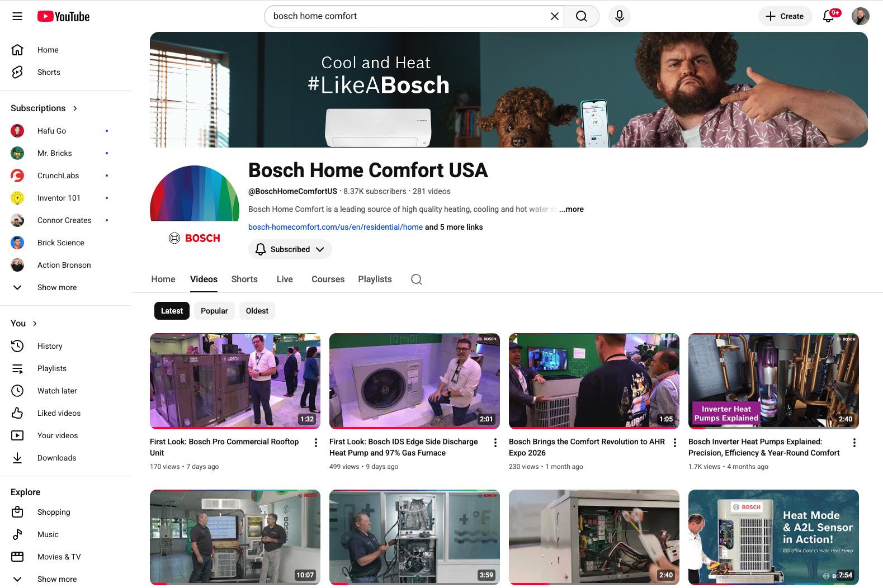Open Brick Science channel
The width and height of the screenshot is (883, 588).
[x=66, y=243]
